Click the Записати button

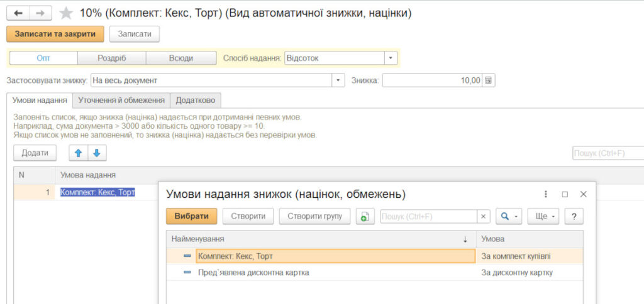tap(135, 34)
